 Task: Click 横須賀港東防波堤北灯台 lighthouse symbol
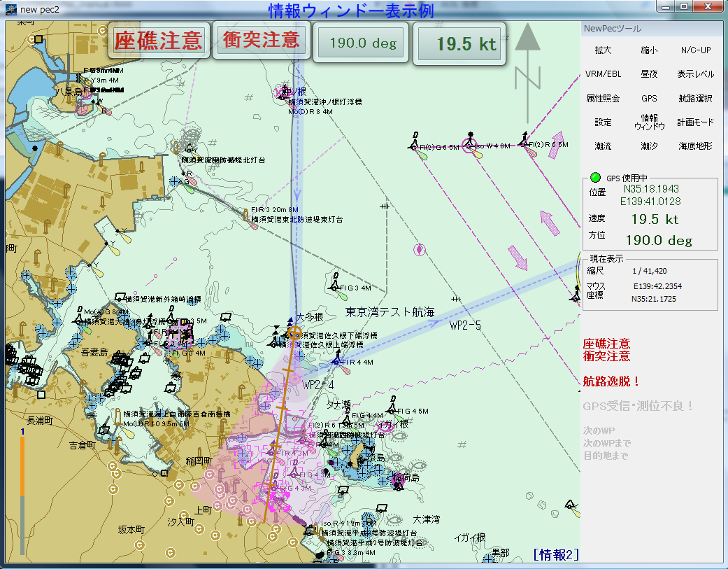coord(176,148)
